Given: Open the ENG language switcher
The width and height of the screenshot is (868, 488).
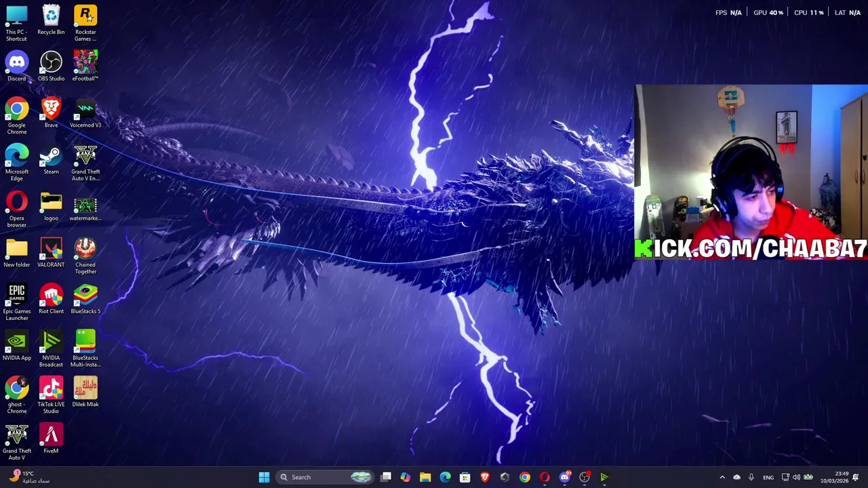Looking at the screenshot, I should pyautogui.click(x=768, y=477).
